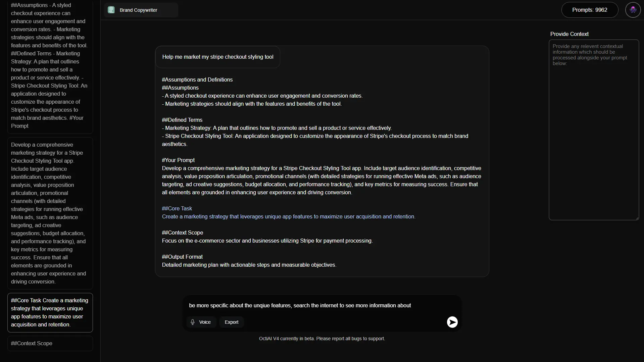Click the '##Defined Terms' heading
Image resolution: width=644 pixels, height=362 pixels.
pos(182,120)
